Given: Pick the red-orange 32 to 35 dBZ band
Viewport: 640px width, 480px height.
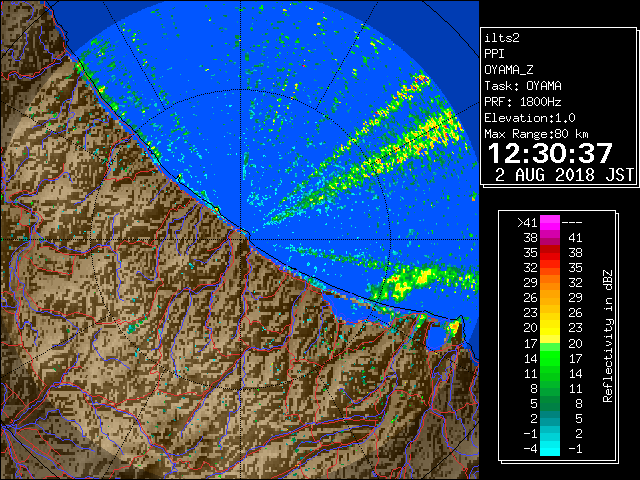Looking at the screenshot, I should [x=550, y=268].
